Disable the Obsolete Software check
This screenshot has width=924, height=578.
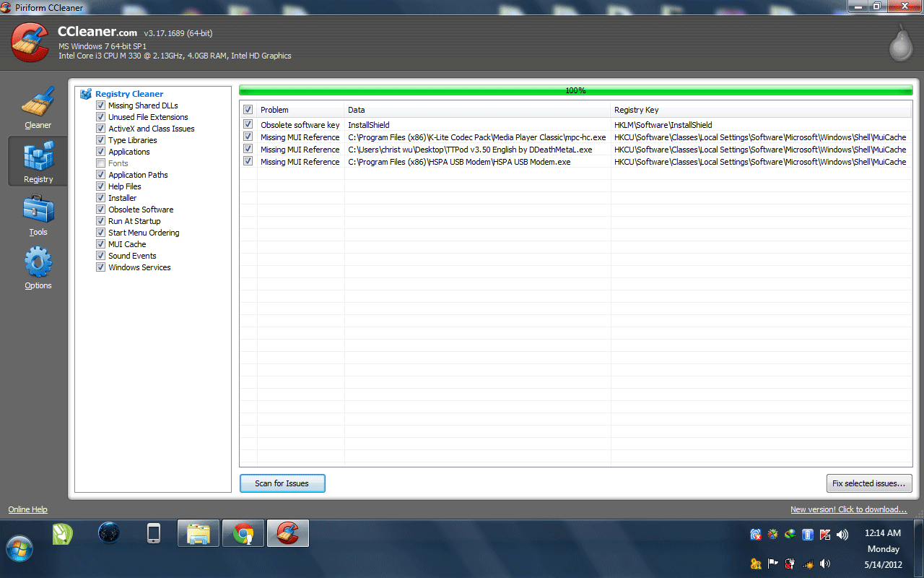[101, 210]
